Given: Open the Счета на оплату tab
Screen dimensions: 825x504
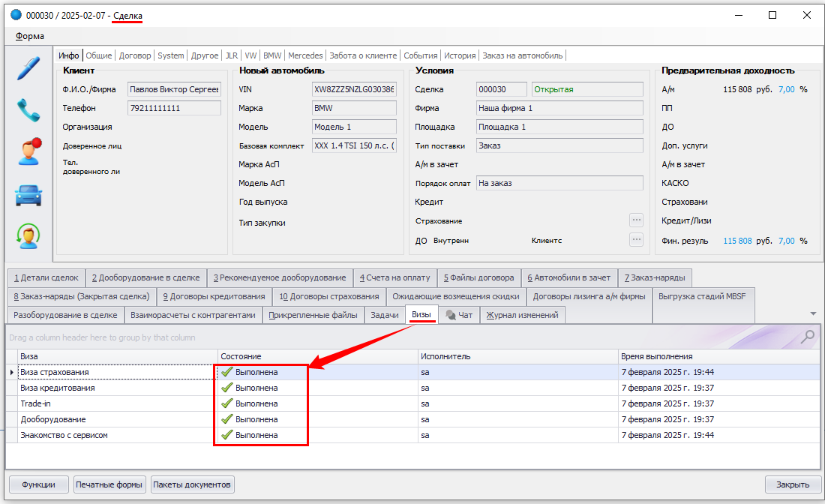Looking at the screenshot, I should tap(394, 277).
